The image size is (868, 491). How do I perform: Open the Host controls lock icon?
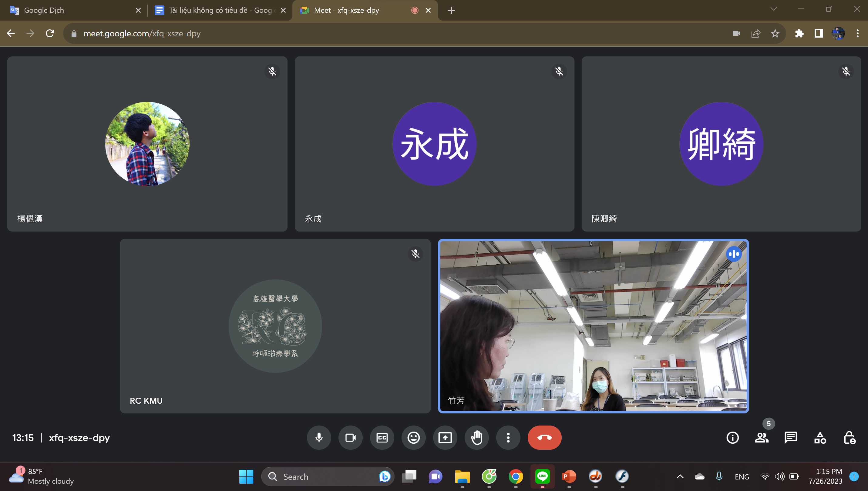click(x=849, y=438)
